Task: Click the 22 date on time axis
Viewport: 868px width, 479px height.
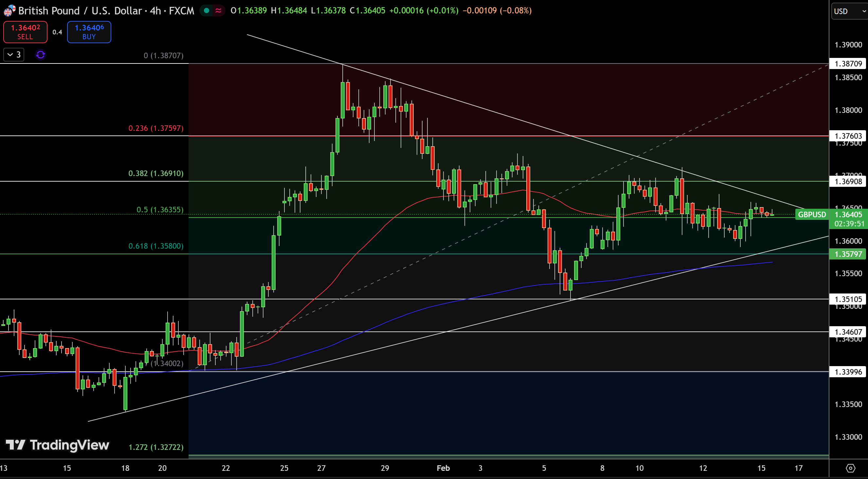Action: click(226, 468)
